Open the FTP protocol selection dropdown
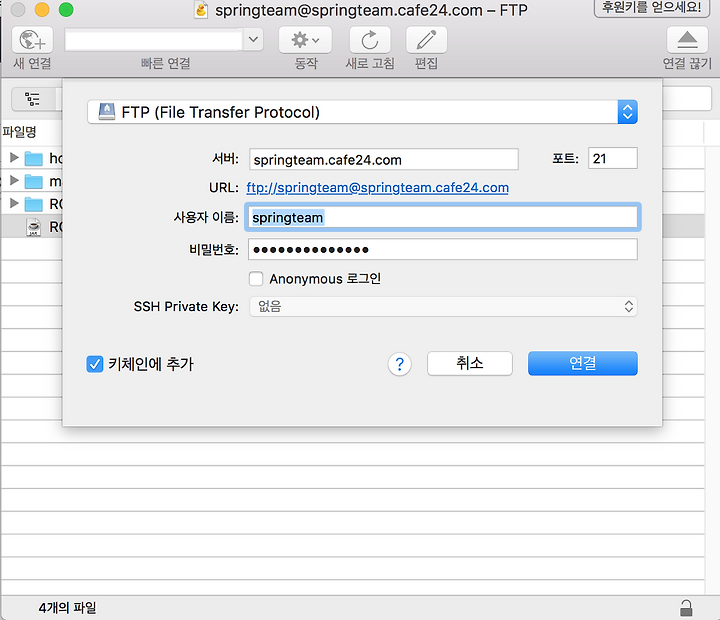The image size is (720, 620). tap(362, 112)
